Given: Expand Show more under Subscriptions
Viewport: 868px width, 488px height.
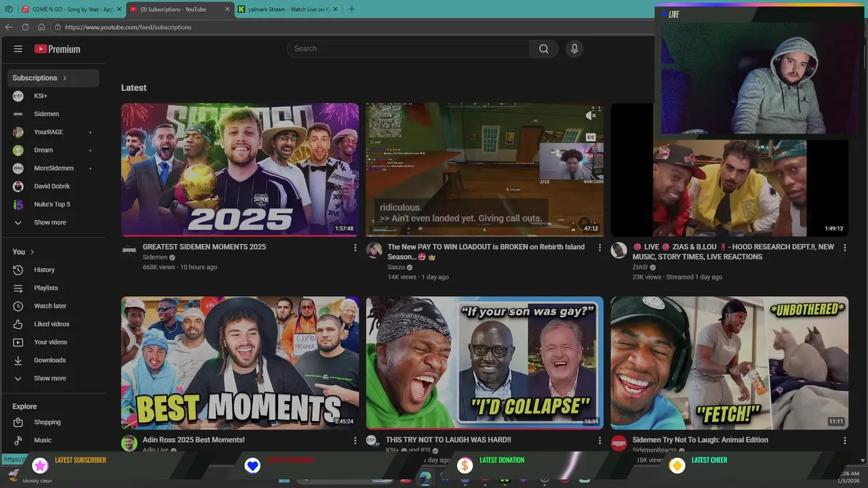Looking at the screenshot, I should pyautogui.click(x=54, y=222).
